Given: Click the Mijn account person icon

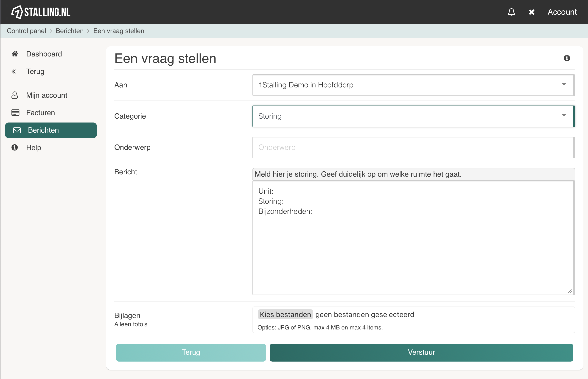Looking at the screenshot, I should (x=14, y=95).
